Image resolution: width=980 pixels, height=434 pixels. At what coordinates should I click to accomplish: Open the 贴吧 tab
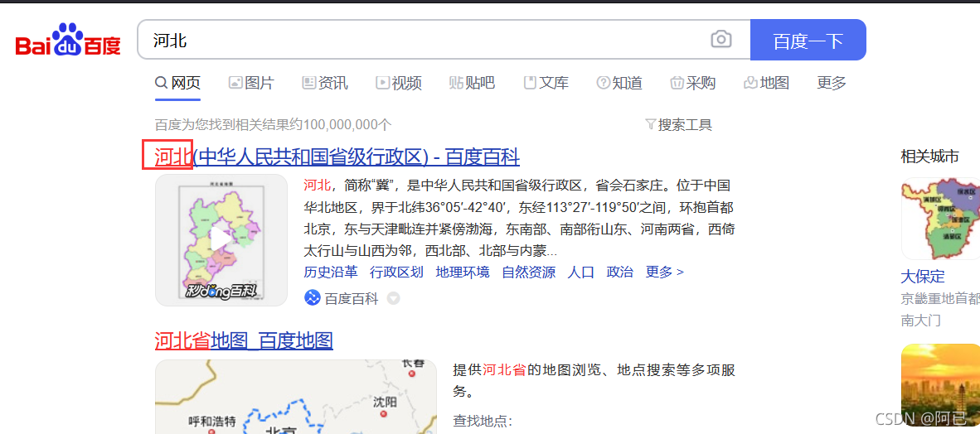click(472, 83)
